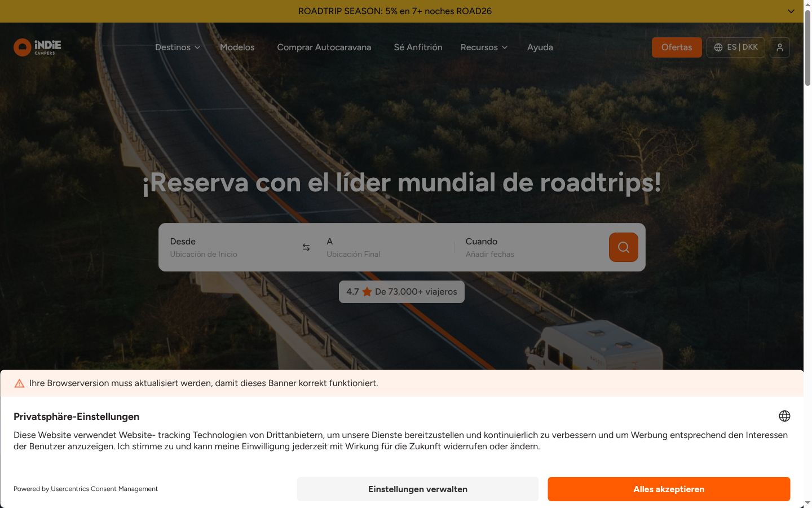Click the A final location field
Screen dimensions: 812x508
tap(387, 247)
